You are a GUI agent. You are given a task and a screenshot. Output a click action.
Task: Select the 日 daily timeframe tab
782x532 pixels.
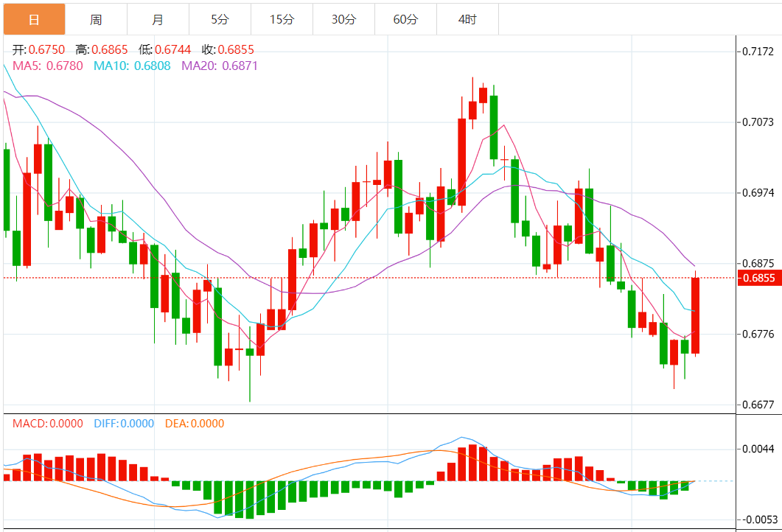click(x=35, y=19)
